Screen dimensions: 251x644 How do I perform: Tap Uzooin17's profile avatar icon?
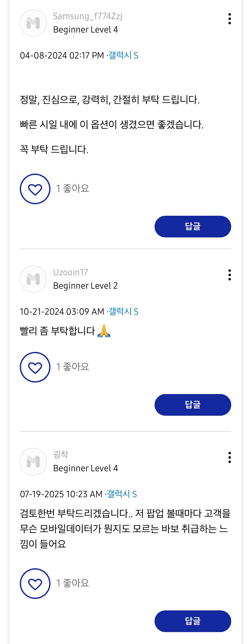point(33,279)
